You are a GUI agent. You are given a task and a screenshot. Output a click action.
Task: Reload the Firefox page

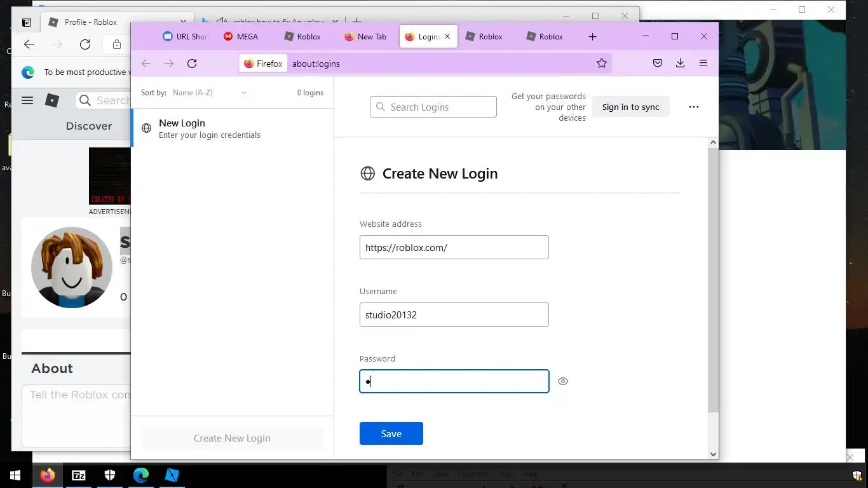(x=192, y=63)
